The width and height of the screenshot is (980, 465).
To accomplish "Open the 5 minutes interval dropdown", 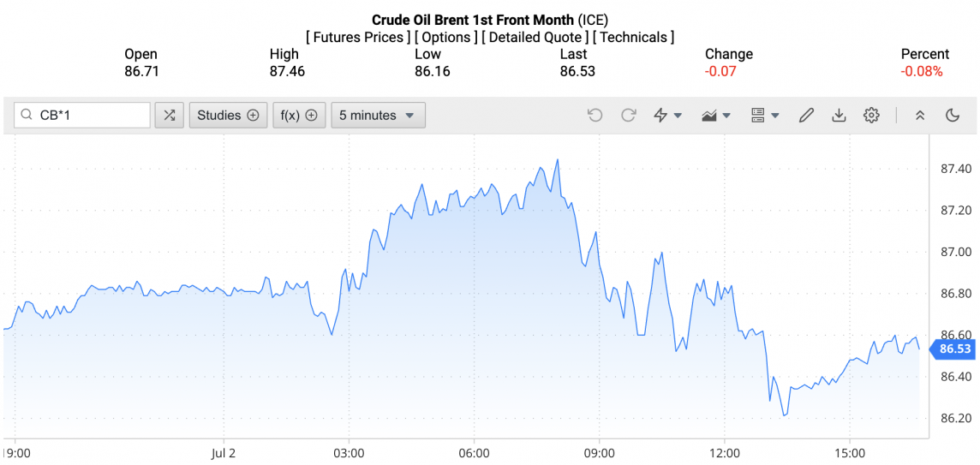I will click(378, 116).
